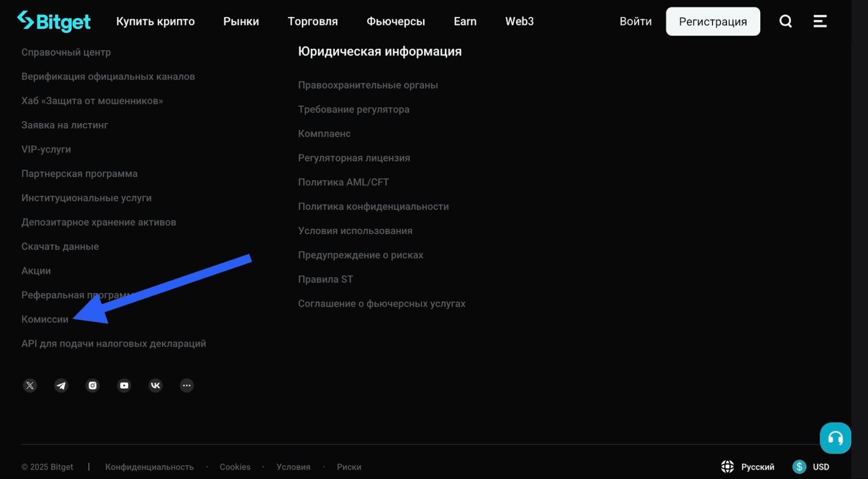The image size is (868, 479).
Task: Click the Bitget logo
Action: click(53, 21)
